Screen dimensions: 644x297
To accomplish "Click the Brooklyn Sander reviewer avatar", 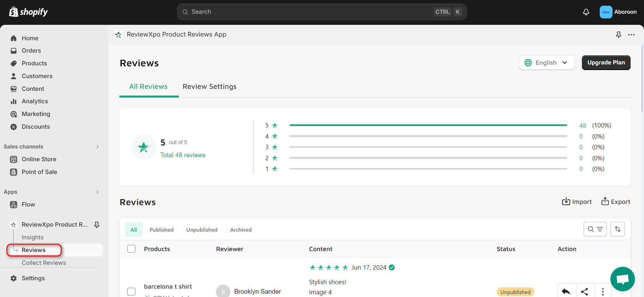I will point(223,291).
